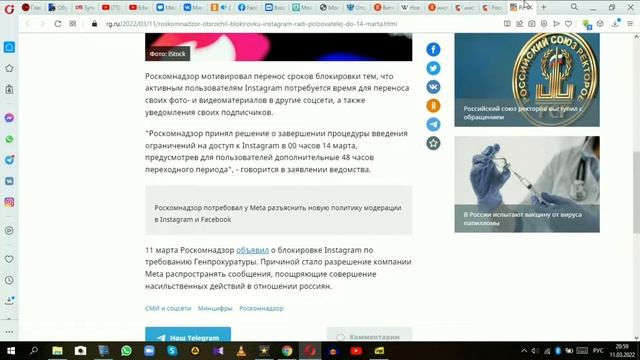Take a snapshot with camera toolbar icon
This screenshot has height=360, width=640.
coord(531,24)
